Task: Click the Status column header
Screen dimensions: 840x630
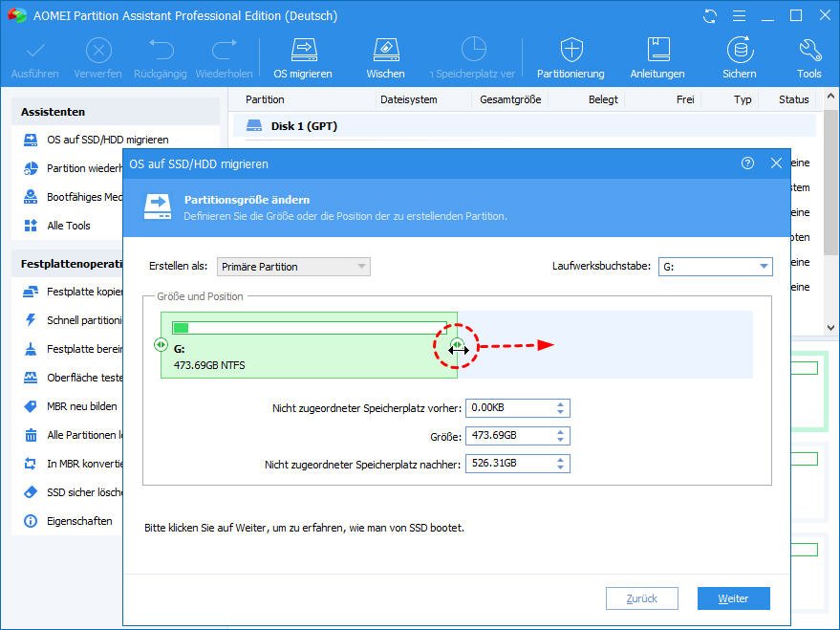Action: [794, 99]
